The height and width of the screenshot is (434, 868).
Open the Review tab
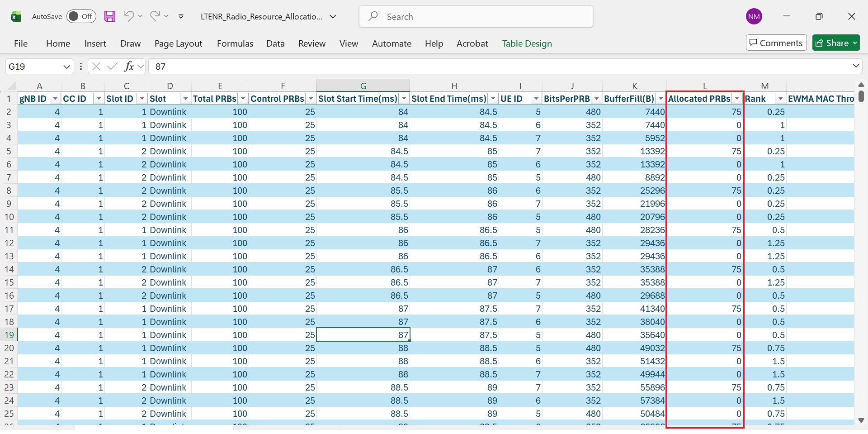(x=312, y=43)
